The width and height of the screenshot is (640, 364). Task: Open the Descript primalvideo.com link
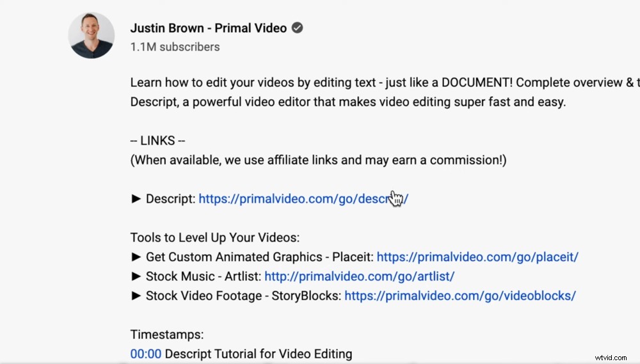[x=303, y=199]
